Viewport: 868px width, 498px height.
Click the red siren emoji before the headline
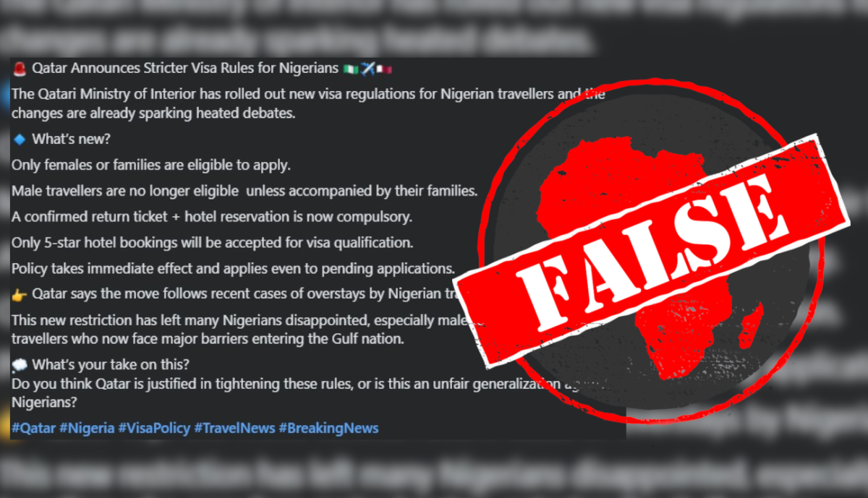[x=19, y=69]
